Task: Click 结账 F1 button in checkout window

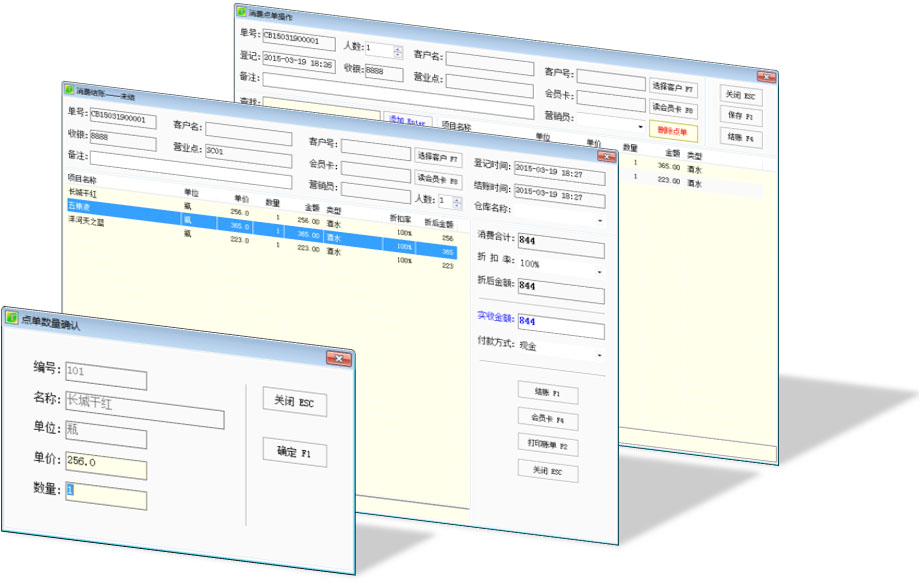Action: tap(547, 392)
